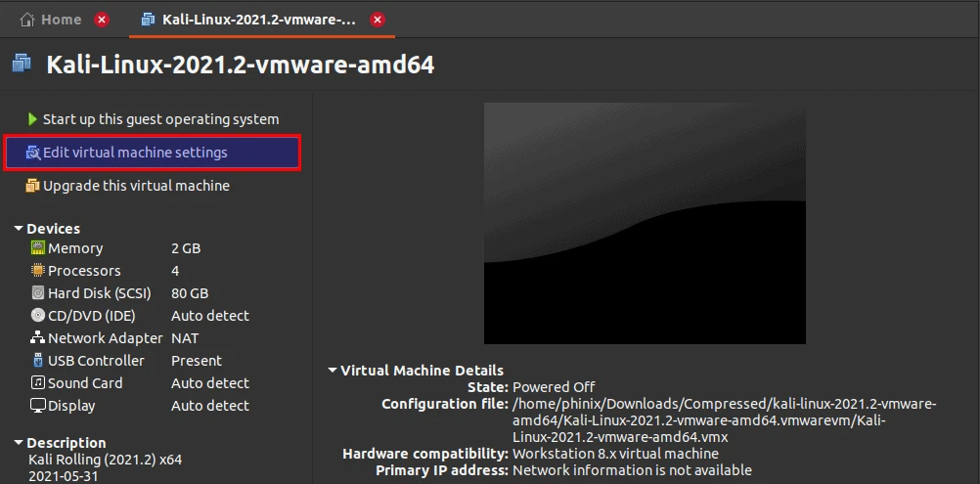Close the Kali-Linux-2021.2-vmware tab
The width and height of the screenshot is (980, 484).
click(x=378, y=20)
